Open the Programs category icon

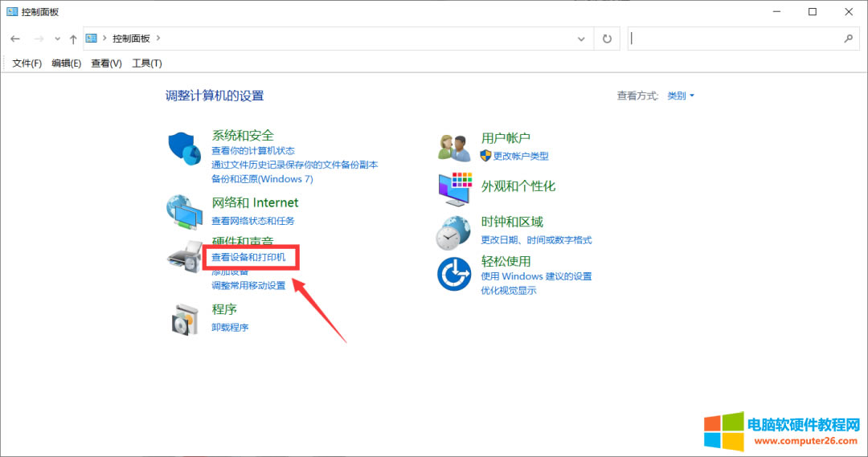[x=184, y=319]
